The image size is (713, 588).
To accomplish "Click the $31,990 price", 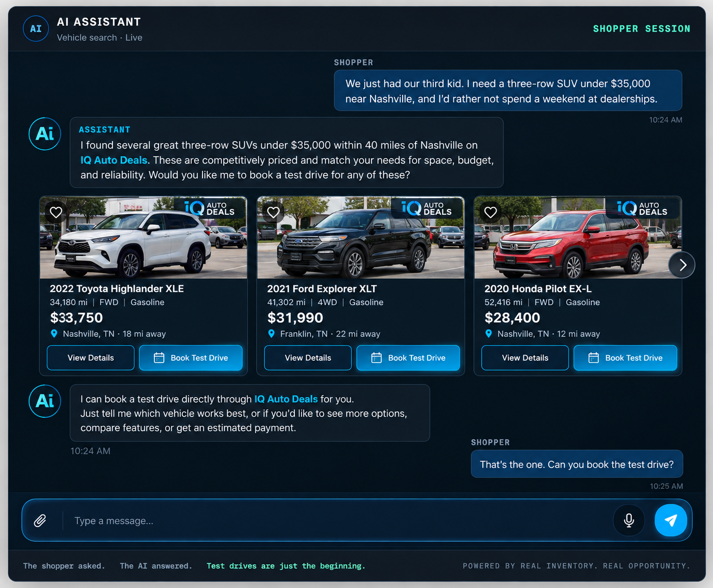I will point(295,317).
